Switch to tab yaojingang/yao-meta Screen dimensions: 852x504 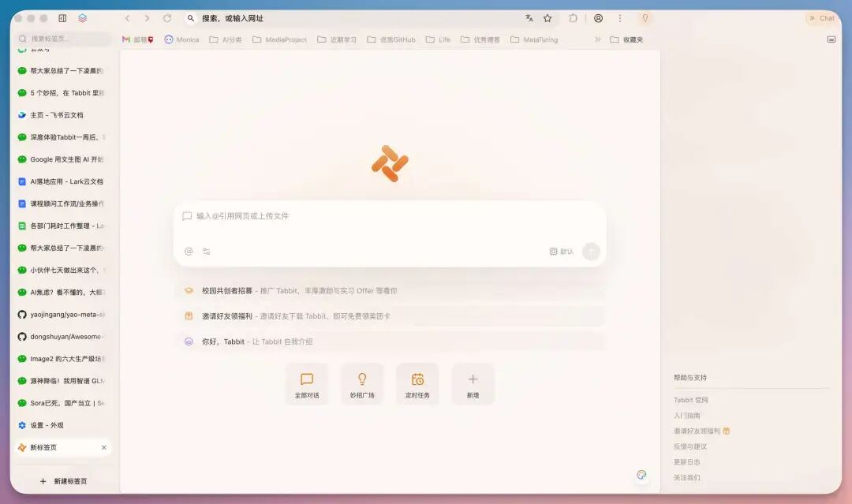64,315
